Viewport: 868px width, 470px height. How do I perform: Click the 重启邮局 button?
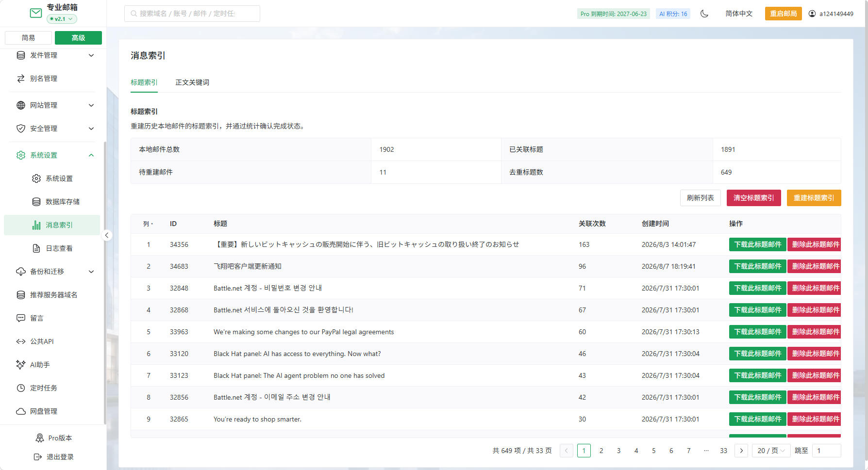[x=784, y=14]
